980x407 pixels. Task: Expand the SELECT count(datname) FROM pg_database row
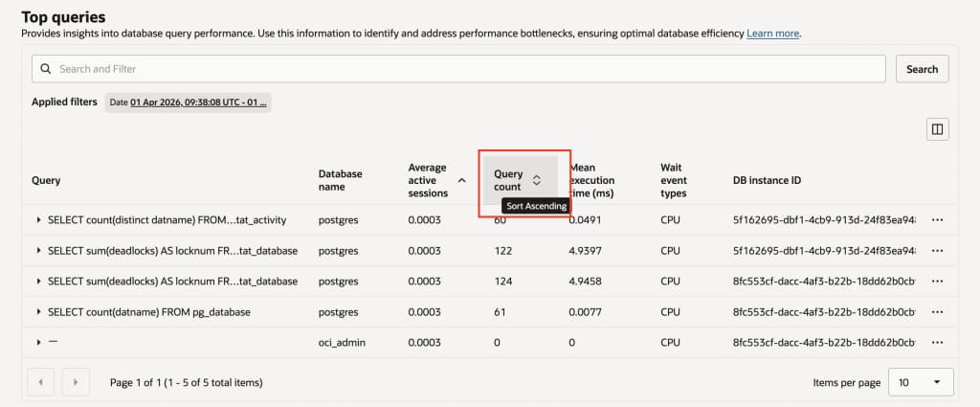pyautogui.click(x=38, y=312)
